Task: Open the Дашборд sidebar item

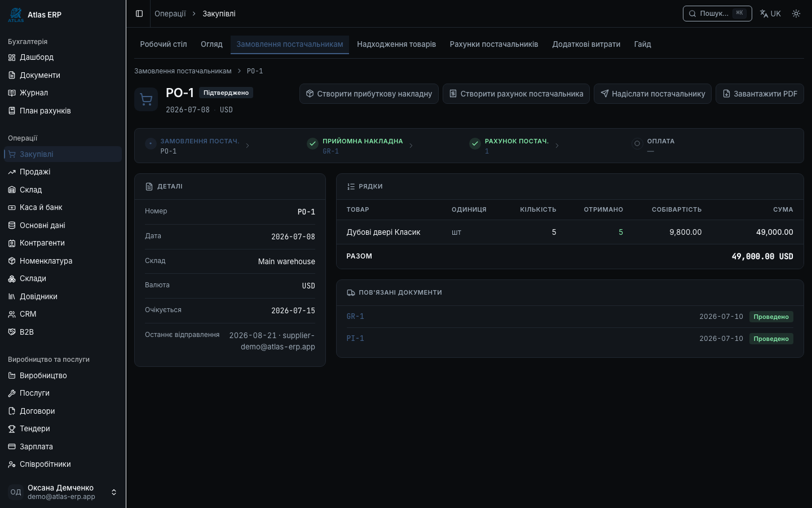Action: click(x=63, y=57)
